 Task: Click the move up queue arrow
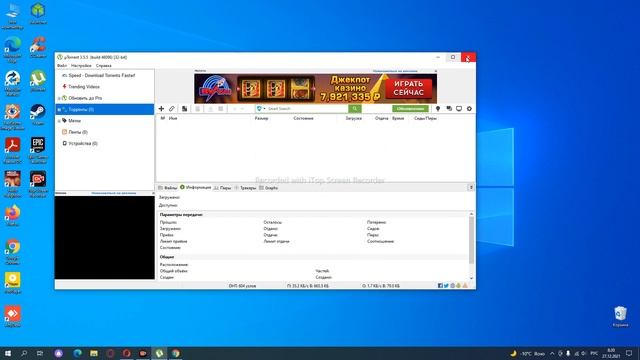tap(234, 109)
